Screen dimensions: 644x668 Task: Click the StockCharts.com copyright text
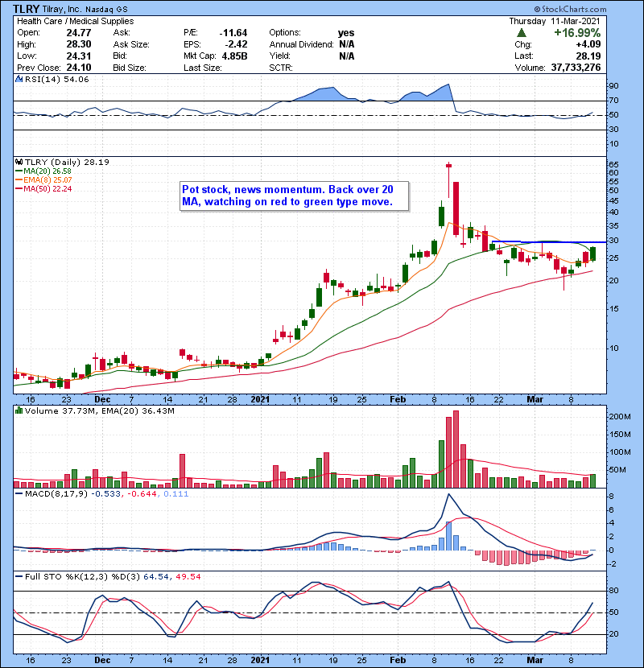click(x=570, y=9)
